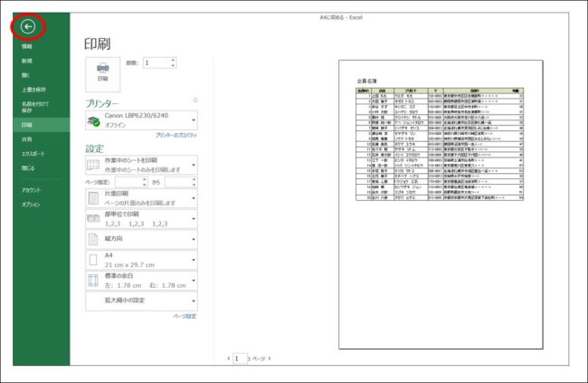The height and width of the screenshot is (383, 588).
Task: Open the 共有 (Share) sidebar item
Action: (26, 139)
